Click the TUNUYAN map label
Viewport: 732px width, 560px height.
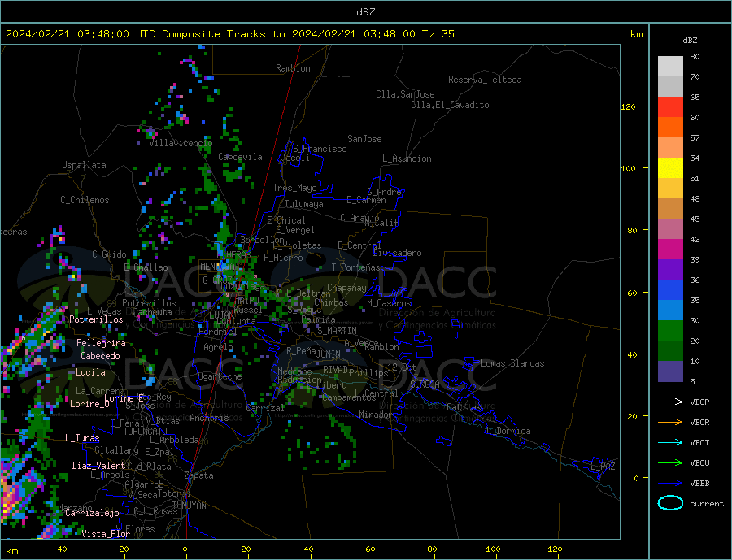189,506
